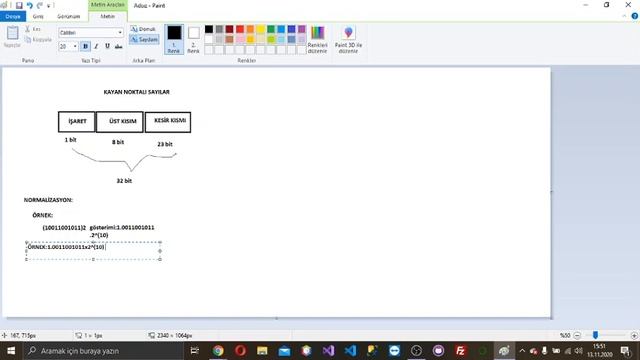Open the Paint help icon
The height and width of the screenshot is (360, 640).
pos(635,16)
